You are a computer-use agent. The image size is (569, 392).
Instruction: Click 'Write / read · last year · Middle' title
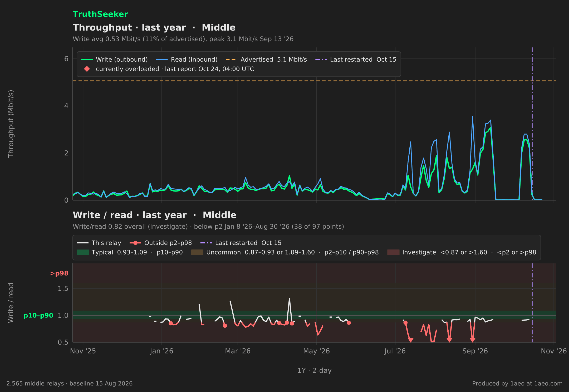tap(155, 215)
